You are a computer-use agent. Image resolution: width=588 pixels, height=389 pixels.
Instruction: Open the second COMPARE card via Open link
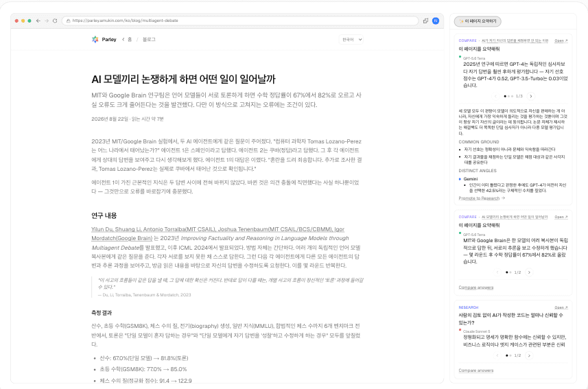pos(561,217)
